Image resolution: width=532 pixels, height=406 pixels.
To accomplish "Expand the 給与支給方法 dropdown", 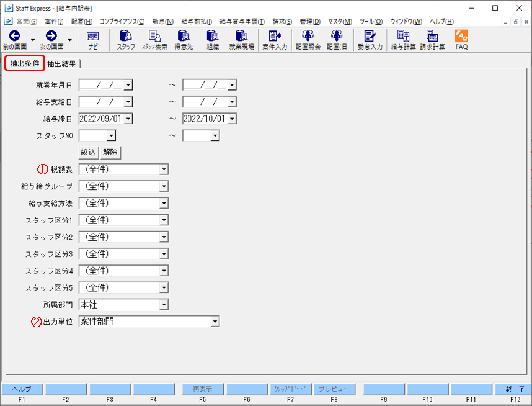I will tap(164, 203).
